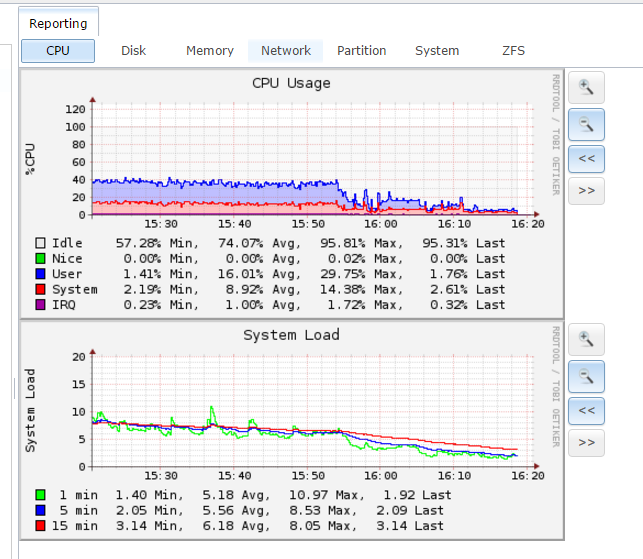Click the purple IRQ legend swatch
The image size is (643, 559).
coord(40,305)
